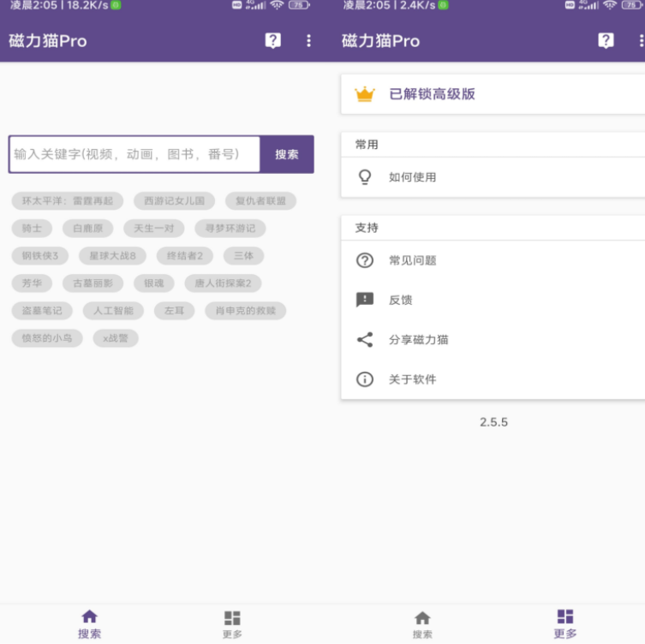
Task: Tap the 银魂 suggestion chip
Action: click(154, 283)
